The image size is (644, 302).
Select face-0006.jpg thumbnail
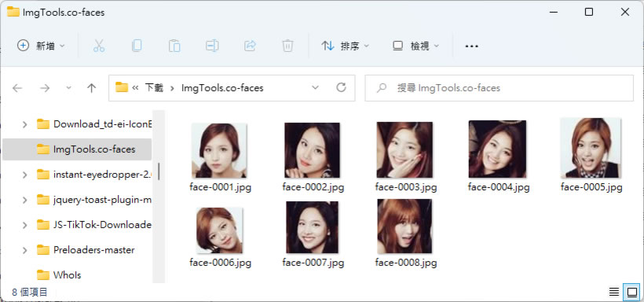219,230
